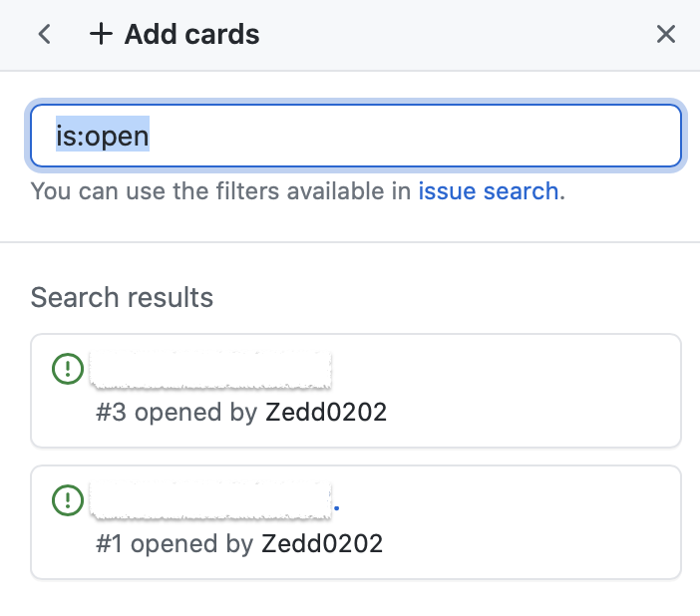Click the "#1 opened by" text
Screen dimensions: 700x616
point(175,543)
